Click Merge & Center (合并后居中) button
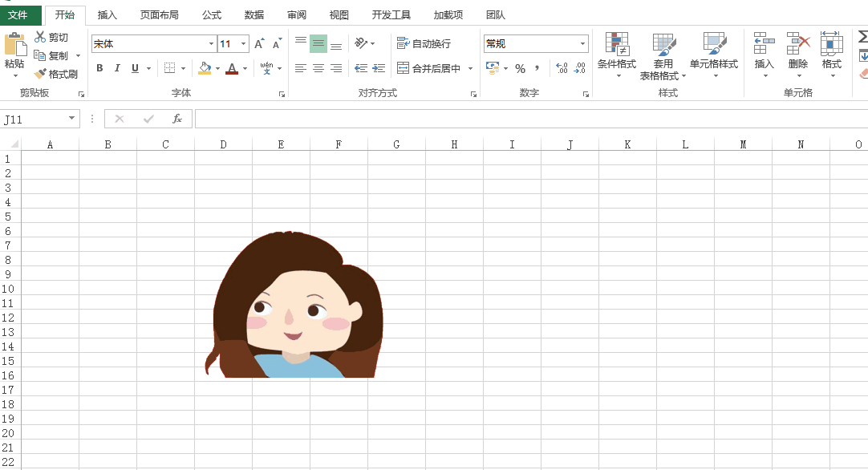The width and height of the screenshot is (868, 470). click(429, 68)
